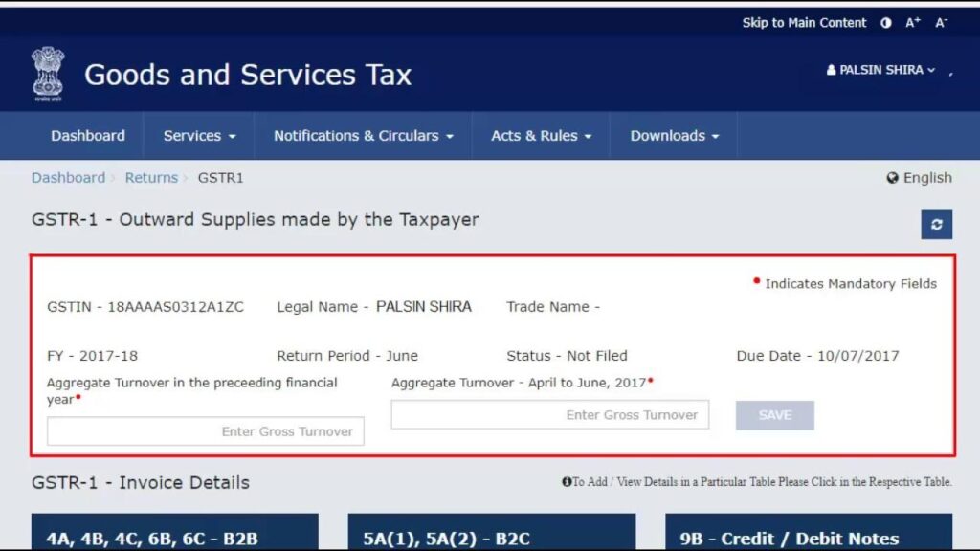Screen dimensions: 980x551
Task: Expand the Acts & Rules menu
Action: (x=541, y=135)
